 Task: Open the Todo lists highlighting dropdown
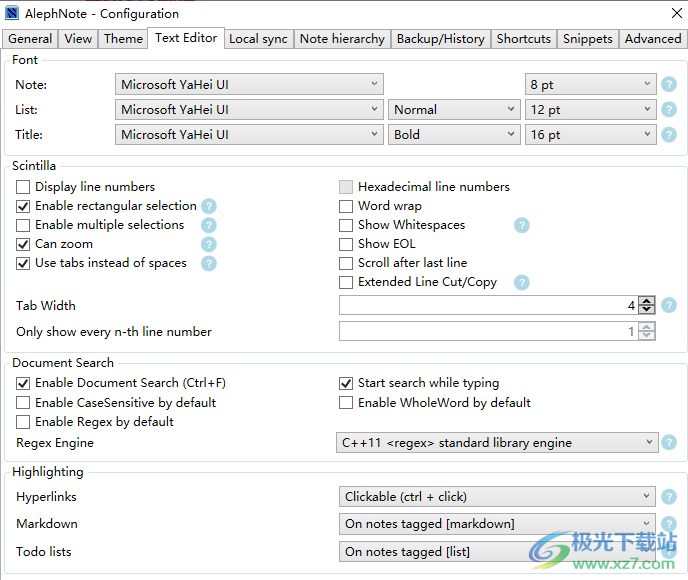point(497,551)
